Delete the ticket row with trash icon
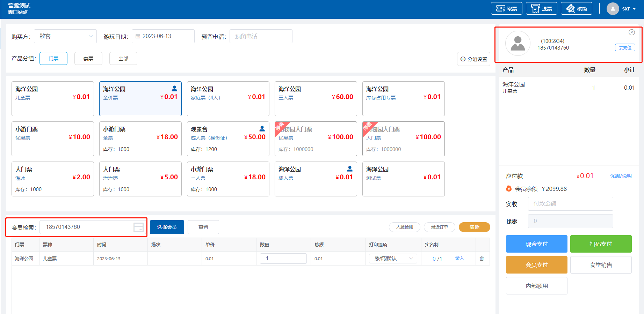The image size is (644, 314). [482, 259]
